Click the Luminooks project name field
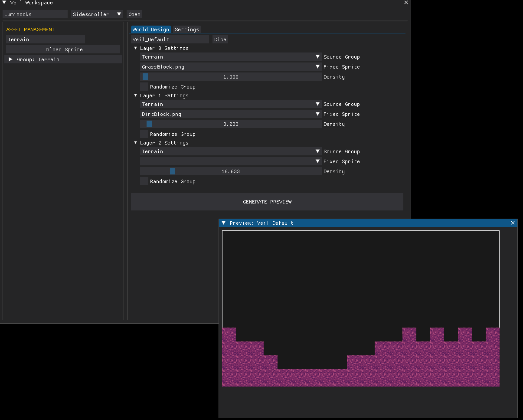The width and height of the screenshot is (523, 420). coord(35,14)
